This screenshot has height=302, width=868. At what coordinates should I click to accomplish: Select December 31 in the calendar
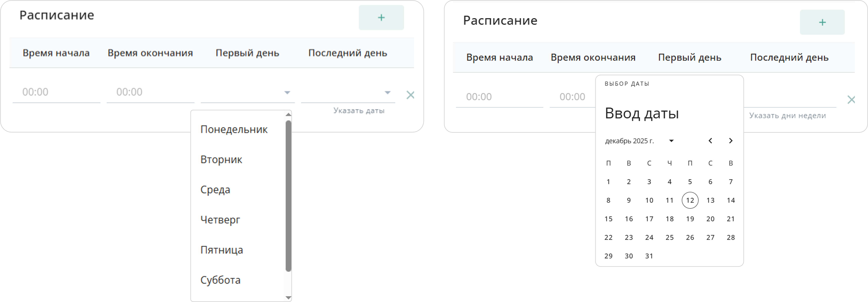coord(649,256)
